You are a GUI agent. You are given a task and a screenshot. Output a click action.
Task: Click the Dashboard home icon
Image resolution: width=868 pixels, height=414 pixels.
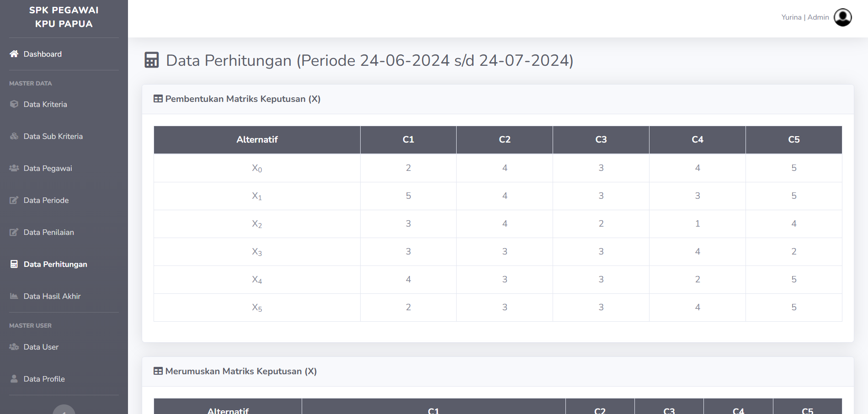14,54
